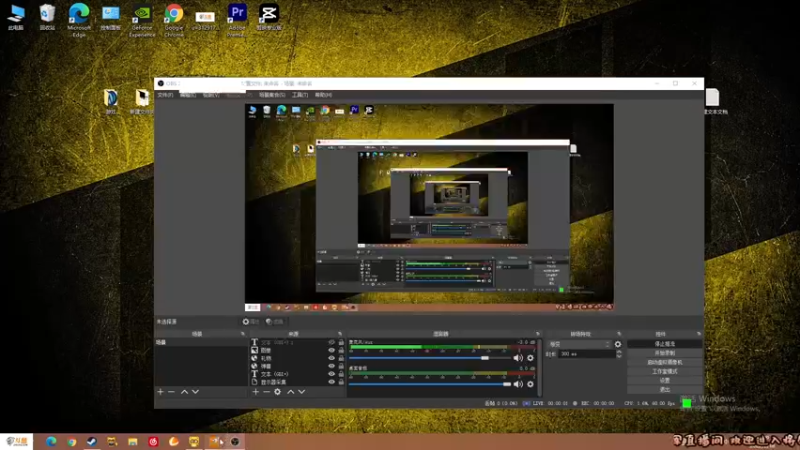The width and height of the screenshot is (800, 450).
Task: Hide the 显示器采集 source with its eye icon
Action: tap(332, 382)
